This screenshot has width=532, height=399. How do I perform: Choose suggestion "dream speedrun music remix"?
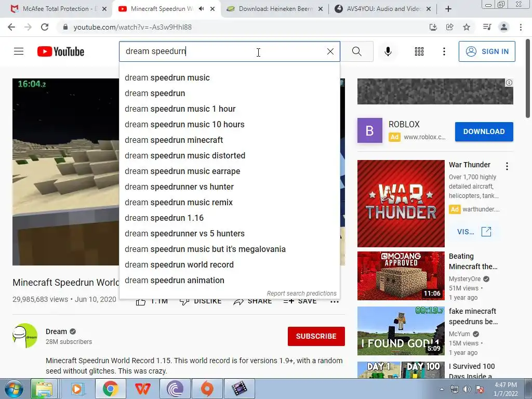click(x=229, y=203)
